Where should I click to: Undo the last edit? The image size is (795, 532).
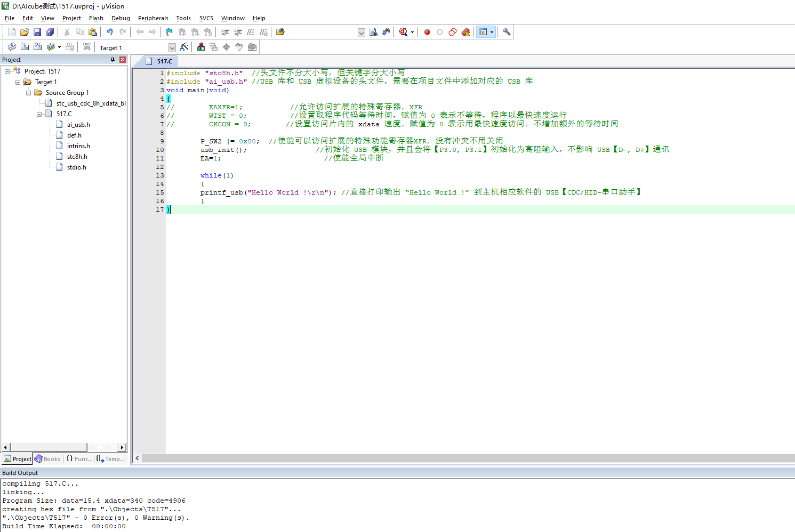(110, 32)
